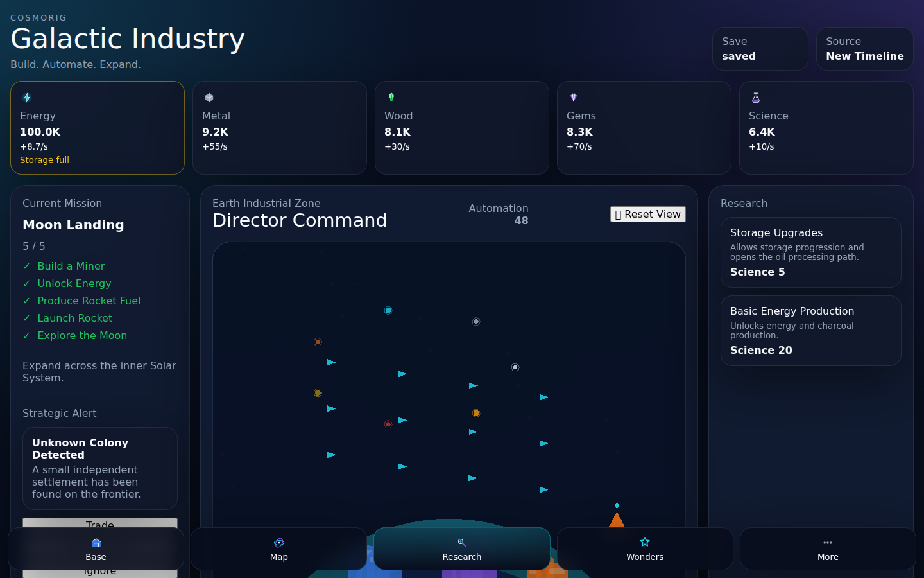Screen dimensions: 924x578
Task: Select the Basic Energy Production research card
Action: pyautogui.click(x=811, y=331)
